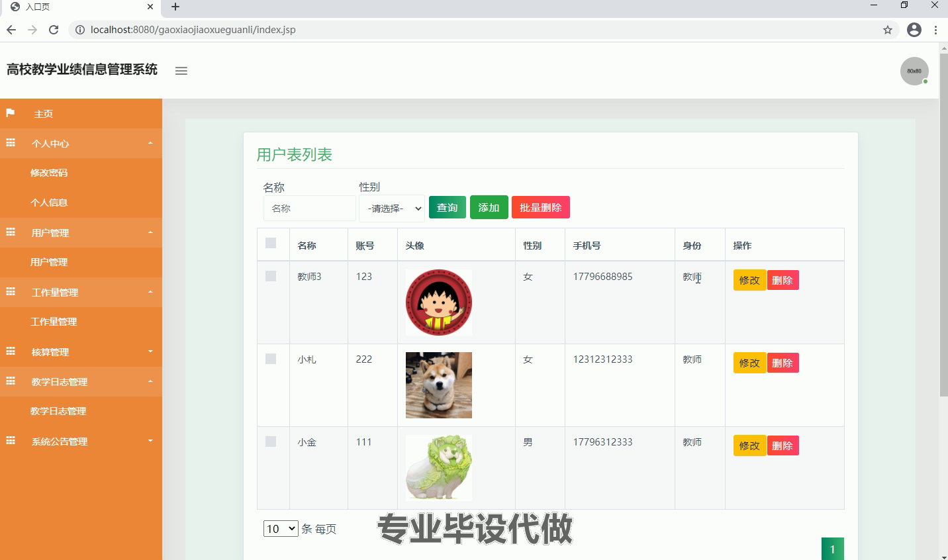The height and width of the screenshot is (560, 948).
Task: Open the browser profile icon
Action: click(x=914, y=30)
